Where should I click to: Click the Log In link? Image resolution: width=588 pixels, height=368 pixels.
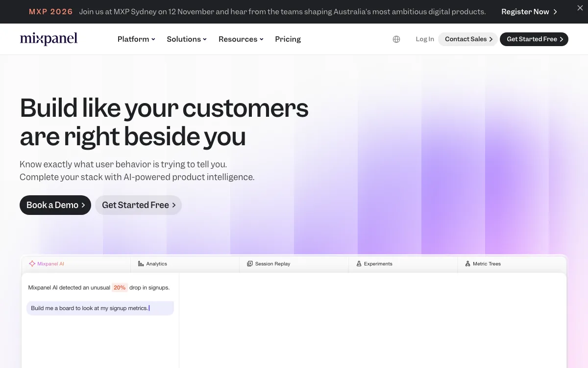point(425,39)
